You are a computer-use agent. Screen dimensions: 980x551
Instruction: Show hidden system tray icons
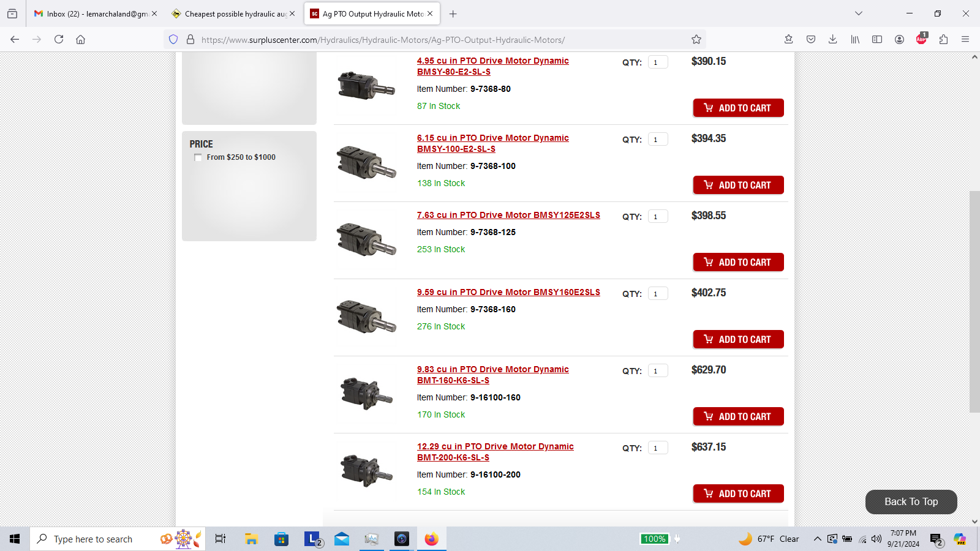[x=817, y=539]
